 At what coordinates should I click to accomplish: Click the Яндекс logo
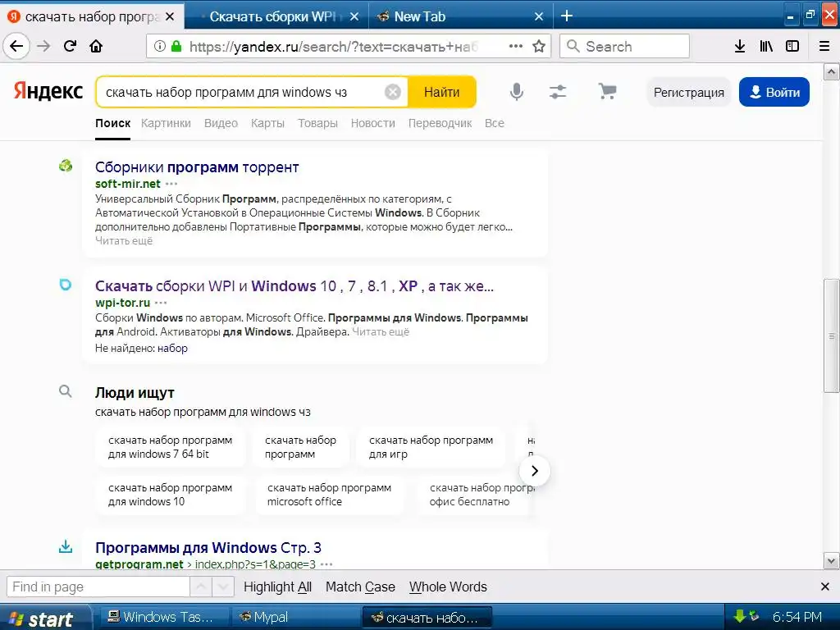pos(48,91)
